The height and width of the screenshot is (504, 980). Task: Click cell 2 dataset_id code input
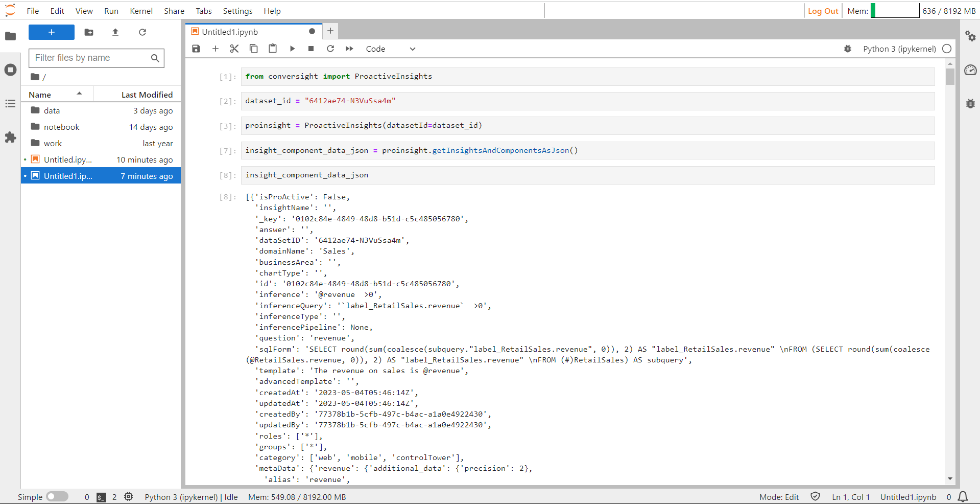588,101
